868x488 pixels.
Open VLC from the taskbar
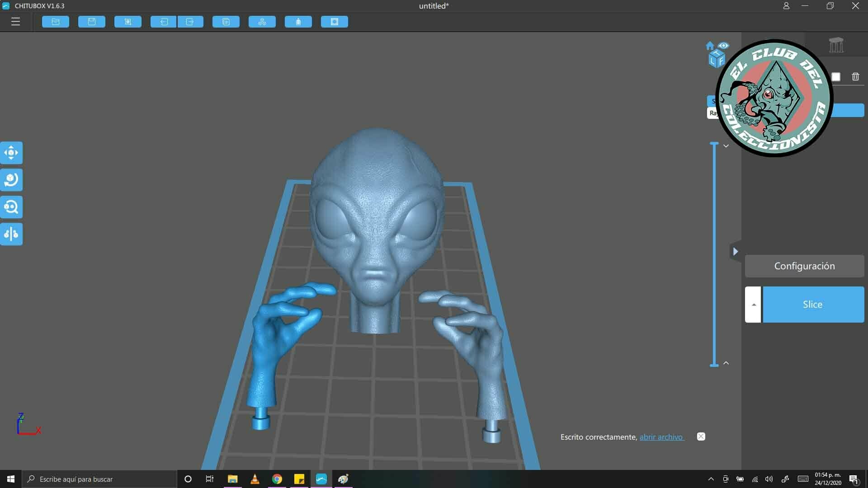(x=255, y=479)
